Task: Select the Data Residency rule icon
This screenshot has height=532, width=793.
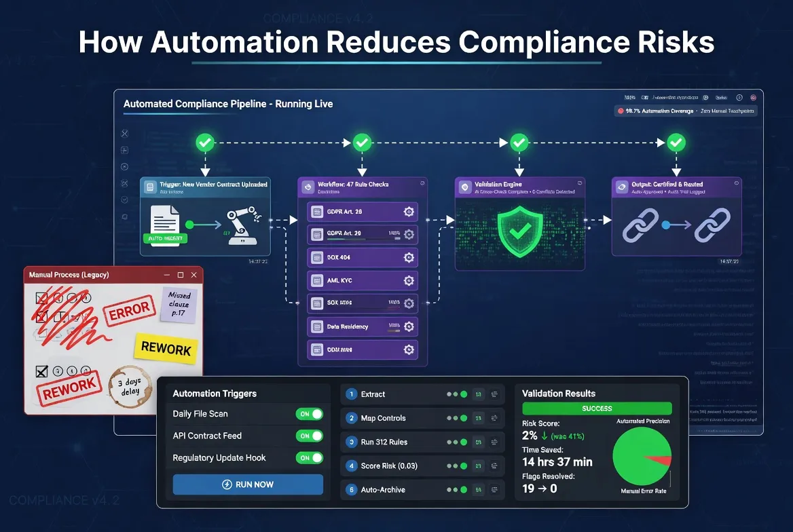Action: (317, 326)
